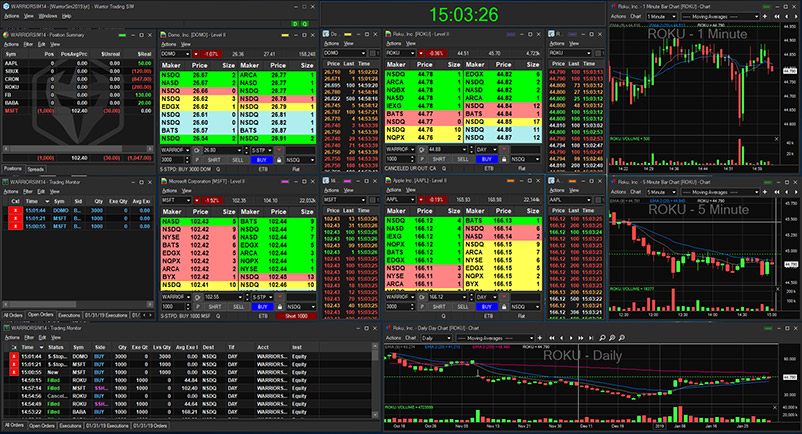
Task: Open S-STP order type dropdown in MSFT panel
Action: [270, 297]
